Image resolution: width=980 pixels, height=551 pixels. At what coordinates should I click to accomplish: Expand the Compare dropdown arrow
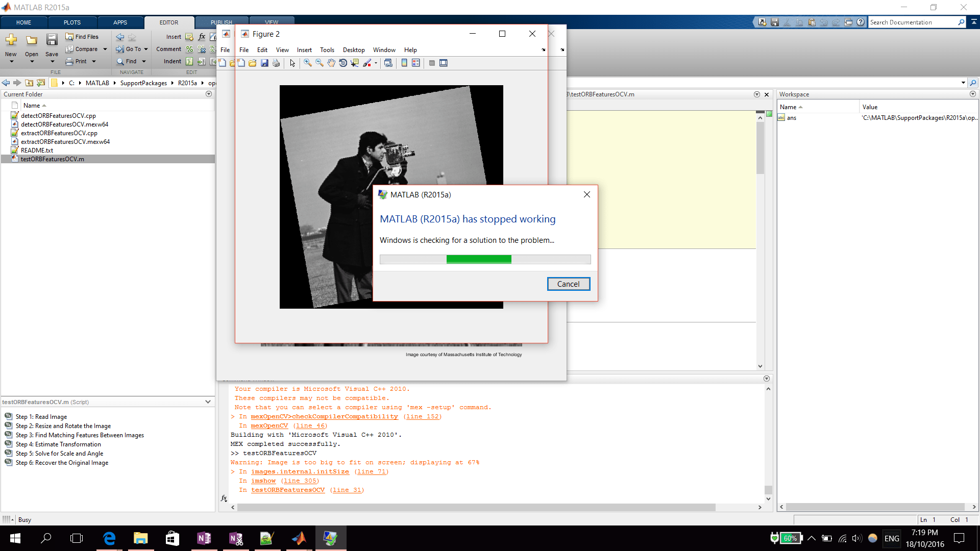[105, 49]
